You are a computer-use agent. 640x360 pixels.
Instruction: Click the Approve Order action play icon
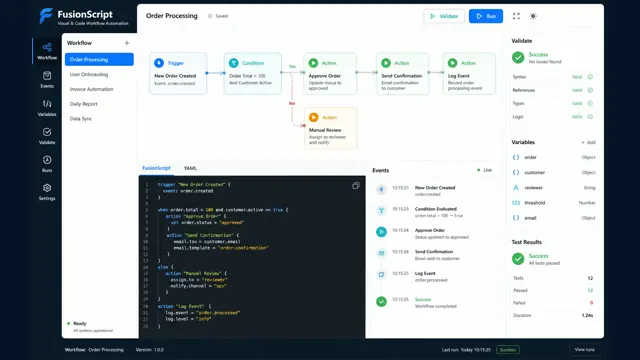[x=313, y=63]
